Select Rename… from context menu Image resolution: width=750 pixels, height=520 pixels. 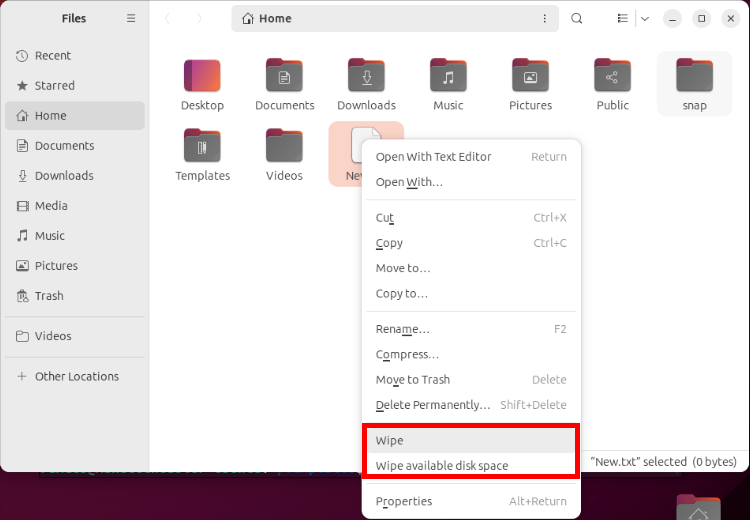pos(471,329)
